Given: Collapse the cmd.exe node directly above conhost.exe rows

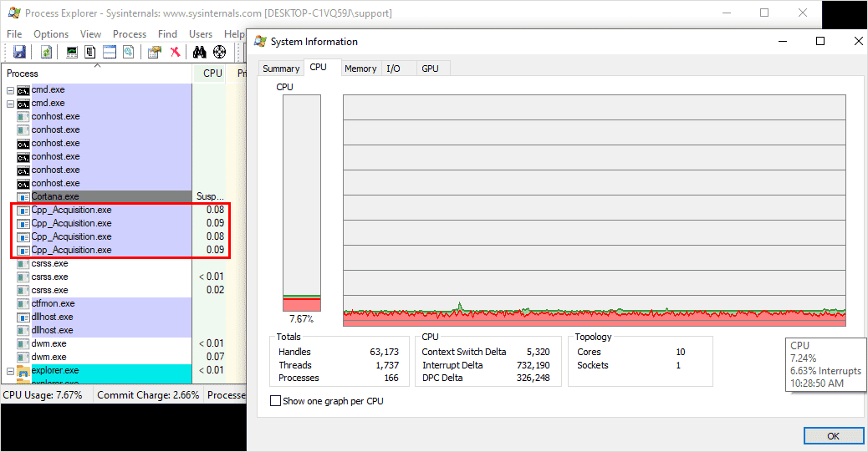Looking at the screenshot, I should [x=11, y=104].
